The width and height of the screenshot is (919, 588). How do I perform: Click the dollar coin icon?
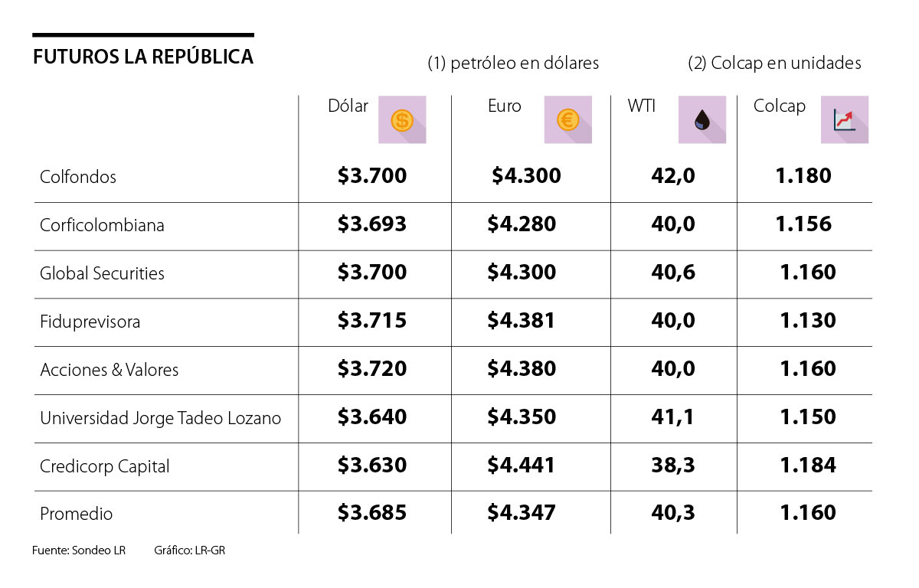(402, 120)
